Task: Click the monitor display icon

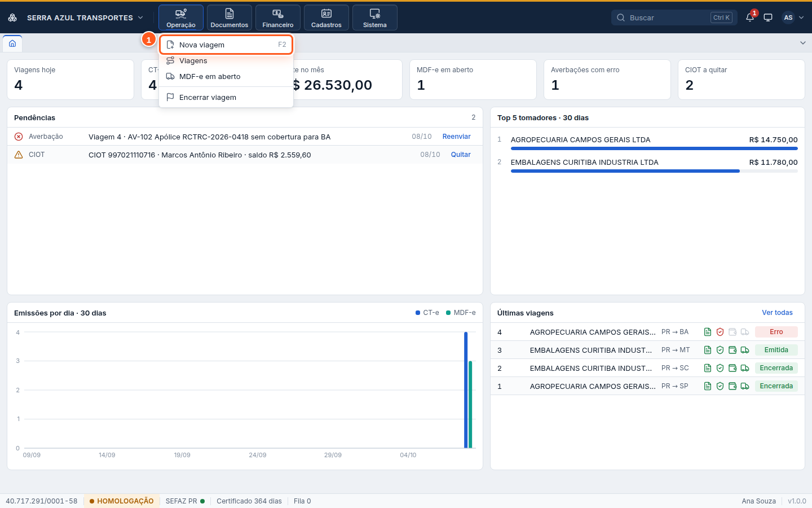Action: pyautogui.click(x=768, y=17)
